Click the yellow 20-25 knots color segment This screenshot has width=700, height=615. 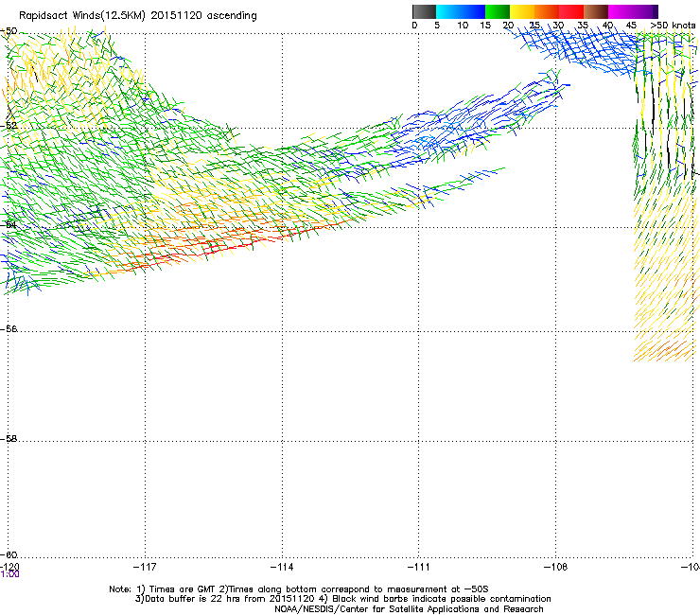tap(522, 11)
